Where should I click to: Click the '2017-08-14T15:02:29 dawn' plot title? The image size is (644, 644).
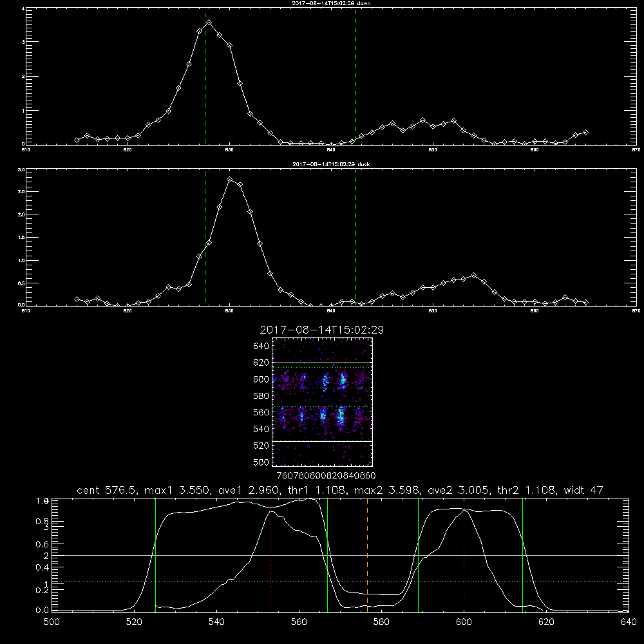tap(331, 3)
